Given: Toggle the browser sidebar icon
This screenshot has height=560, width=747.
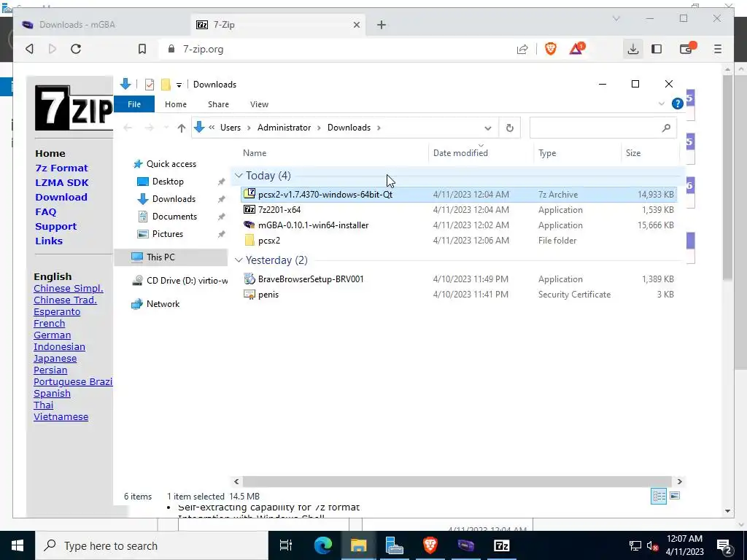Looking at the screenshot, I should pos(657,49).
